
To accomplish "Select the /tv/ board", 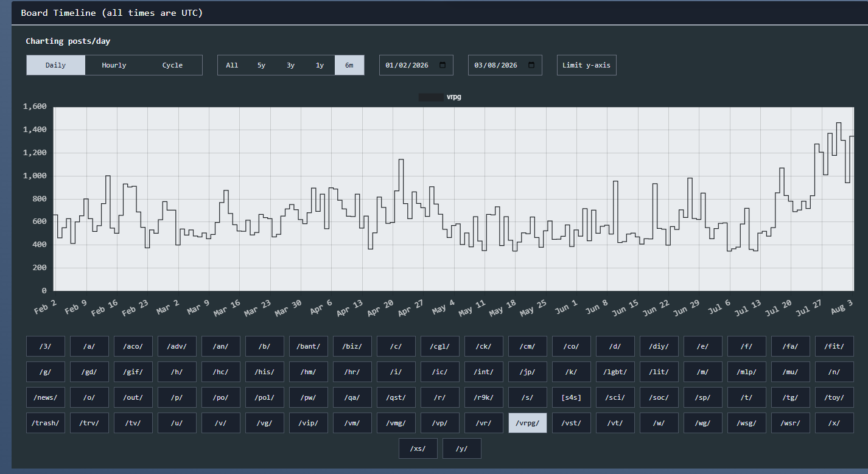I will 133,423.
